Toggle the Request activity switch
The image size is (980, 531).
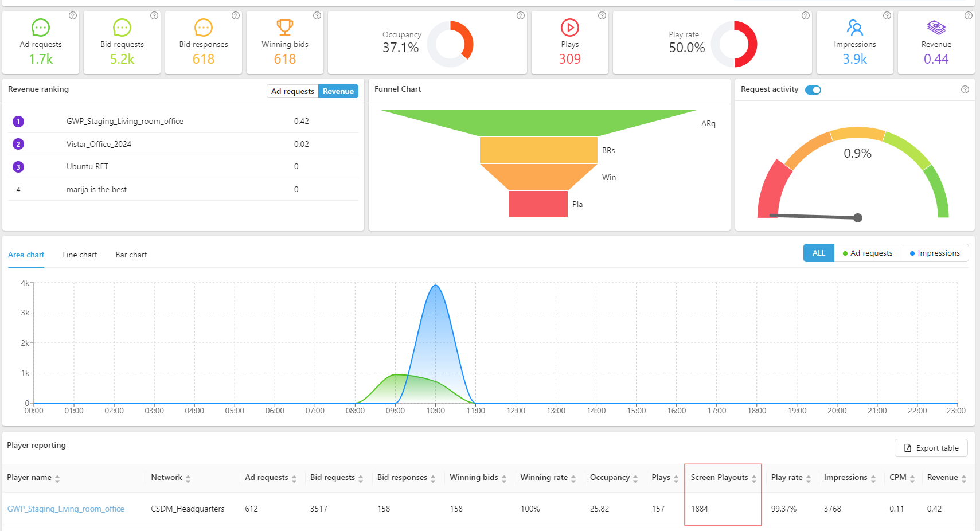click(813, 90)
